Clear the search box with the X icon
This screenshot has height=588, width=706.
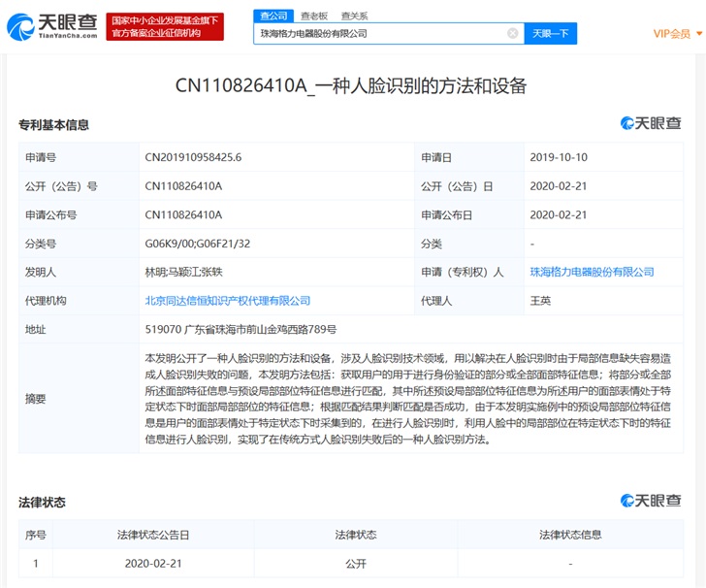(512, 33)
